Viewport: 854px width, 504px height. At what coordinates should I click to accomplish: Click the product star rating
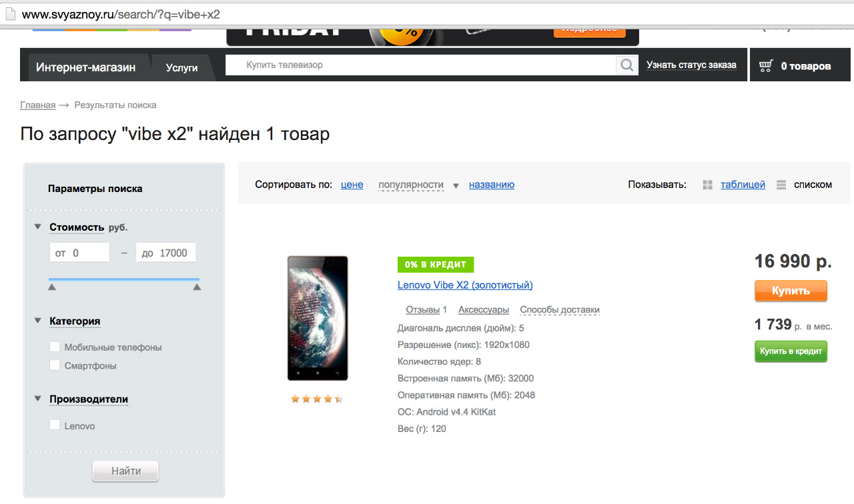(x=317, y=399)
